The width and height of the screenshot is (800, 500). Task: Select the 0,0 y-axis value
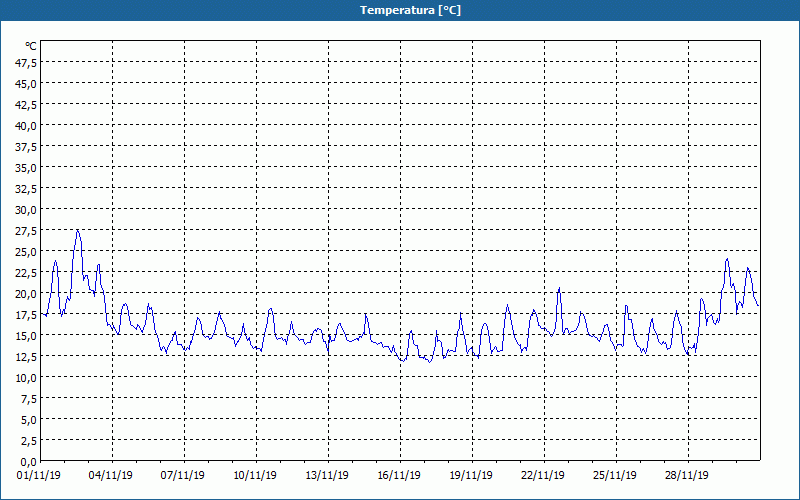click(29, 462)
